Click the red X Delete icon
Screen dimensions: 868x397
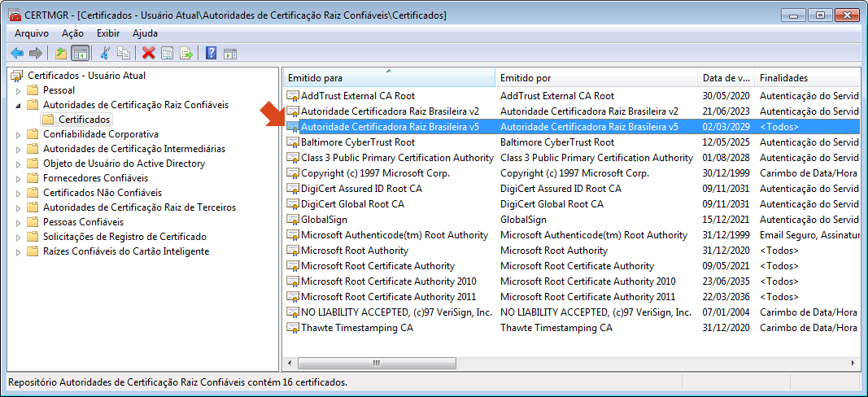(x=148, y=54)
